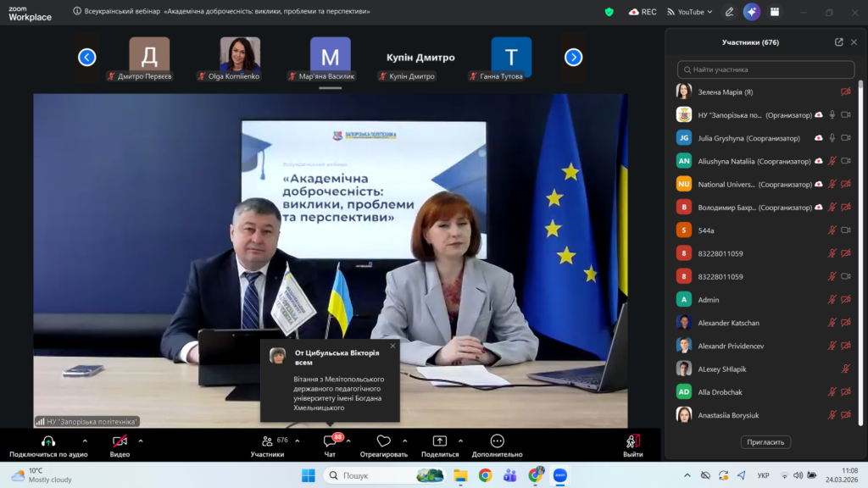Image resolution: width=868 pixels, height=488 pixels.
Task: Open the Чат panel with 88 unread
Action: pos(330,442)
